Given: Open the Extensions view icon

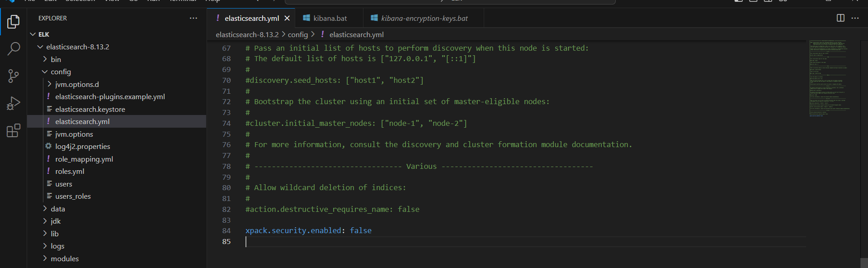Looking at the screenshot, I should 14,130.
